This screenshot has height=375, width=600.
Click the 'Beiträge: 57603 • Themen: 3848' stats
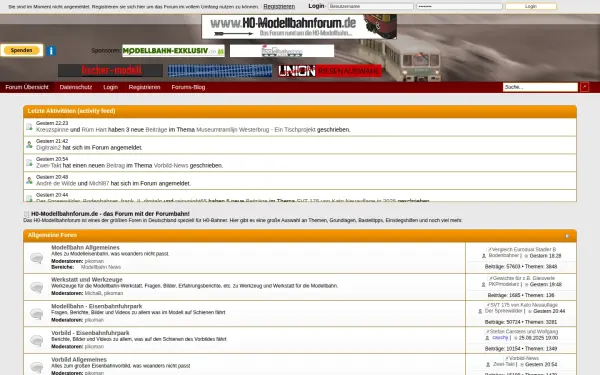[521, 267]
